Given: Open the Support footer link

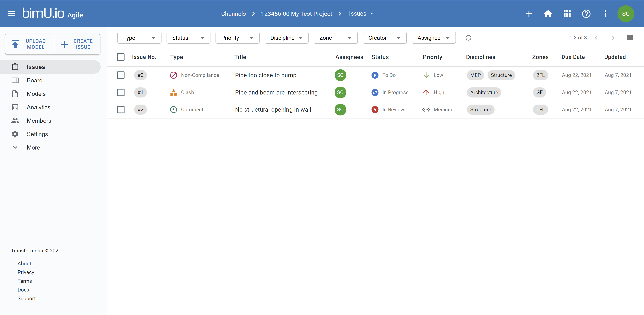Looking at the screenshot, I should tap(26, 299).
